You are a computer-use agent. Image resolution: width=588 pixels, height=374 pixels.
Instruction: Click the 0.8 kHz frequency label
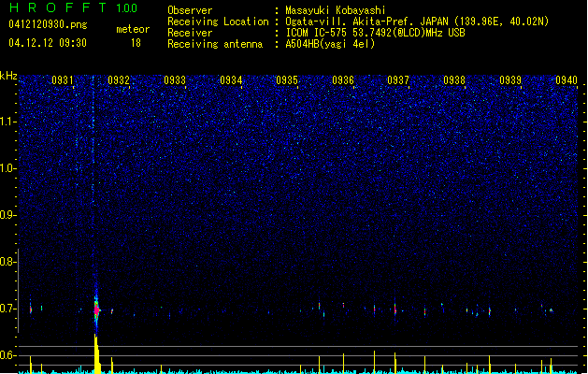[x=8, y=262]
